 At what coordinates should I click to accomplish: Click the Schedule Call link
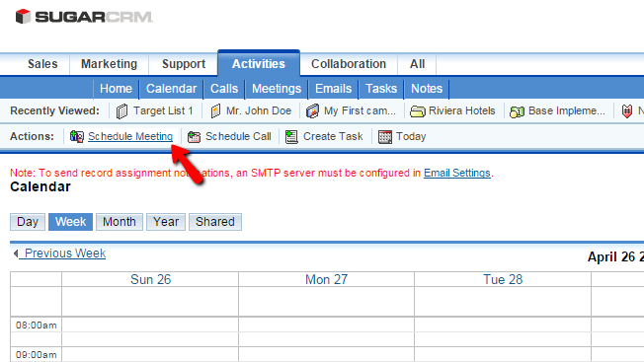pyautogui.click(x=238, y=136)
